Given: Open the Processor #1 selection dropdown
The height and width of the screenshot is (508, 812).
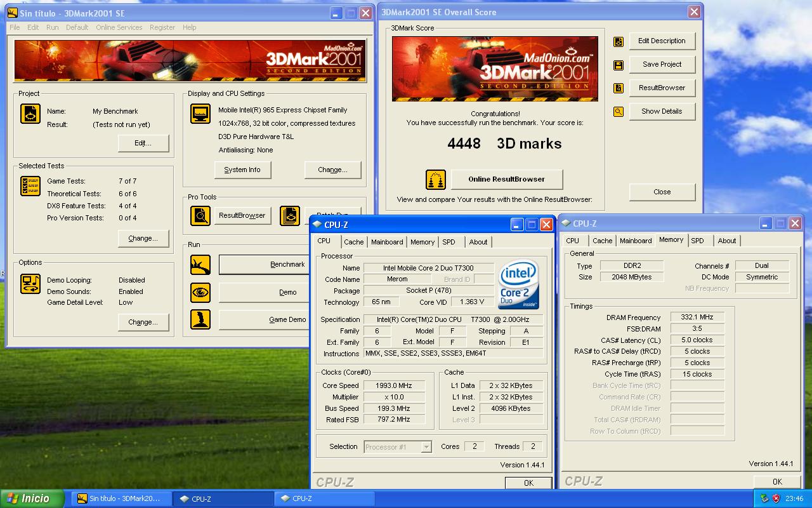Looking at the screenshot, I should pos(426,447).
